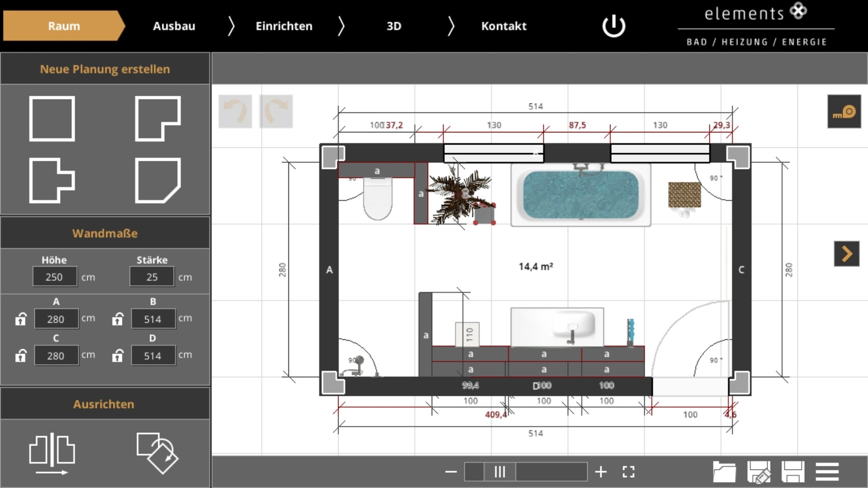Click the wall Höhe input field
This screenshot has width=868, height=488.
[x=55, y=277]
